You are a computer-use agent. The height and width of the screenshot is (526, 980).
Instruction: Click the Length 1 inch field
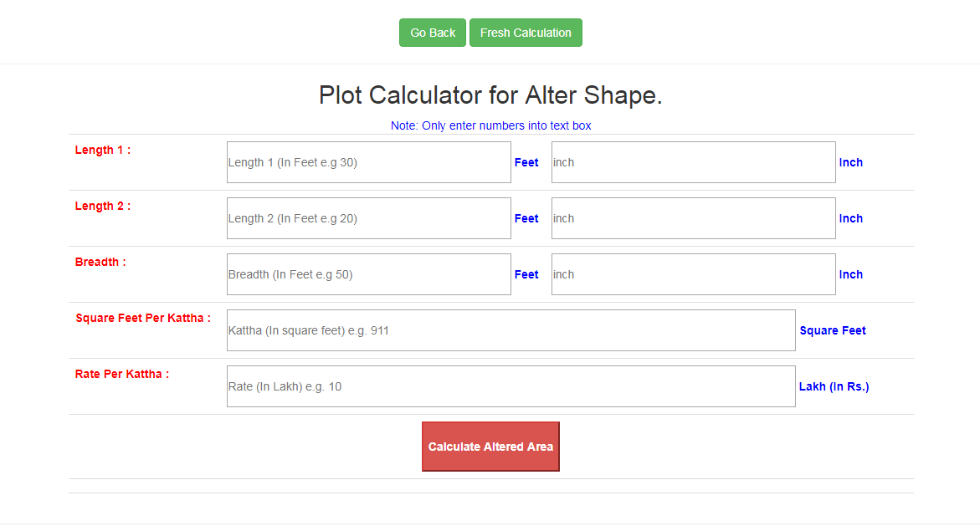point(693,162)
